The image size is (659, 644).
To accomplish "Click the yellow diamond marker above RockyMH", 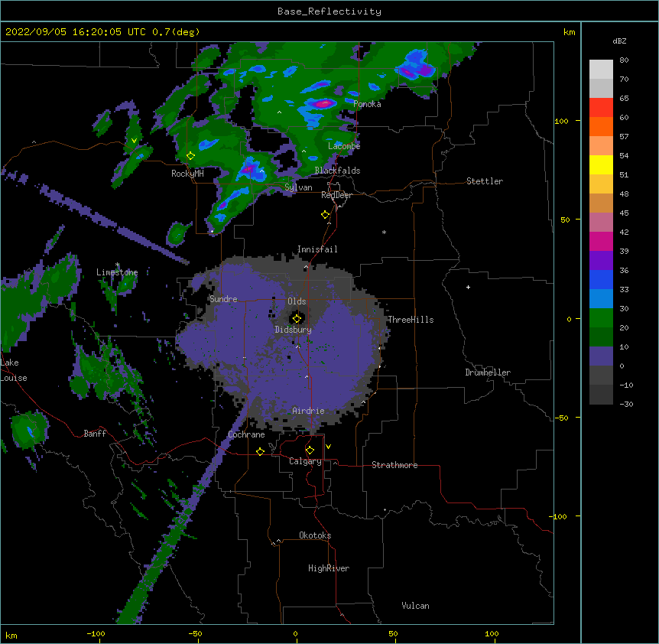I will pyautogui.click(x=190, y=156).
